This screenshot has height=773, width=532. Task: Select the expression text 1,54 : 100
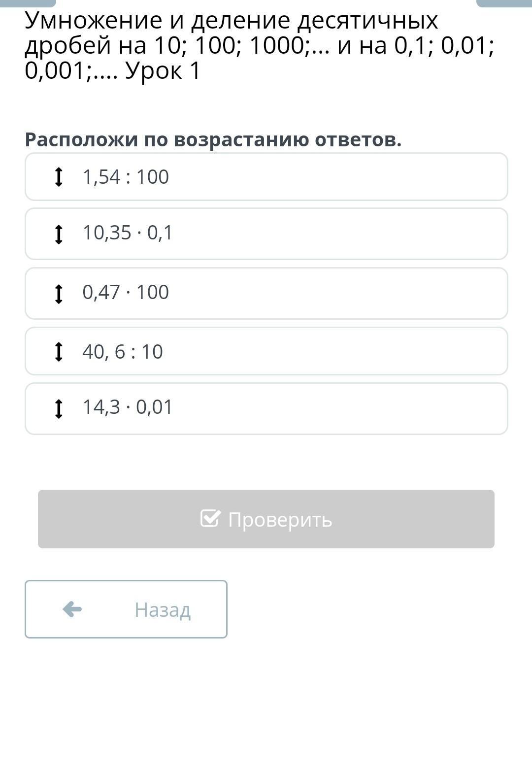(x=126, y=177)
